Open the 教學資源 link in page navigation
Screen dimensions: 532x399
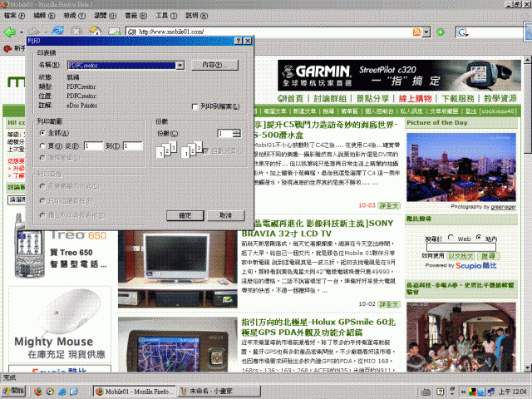click(500, 99)
